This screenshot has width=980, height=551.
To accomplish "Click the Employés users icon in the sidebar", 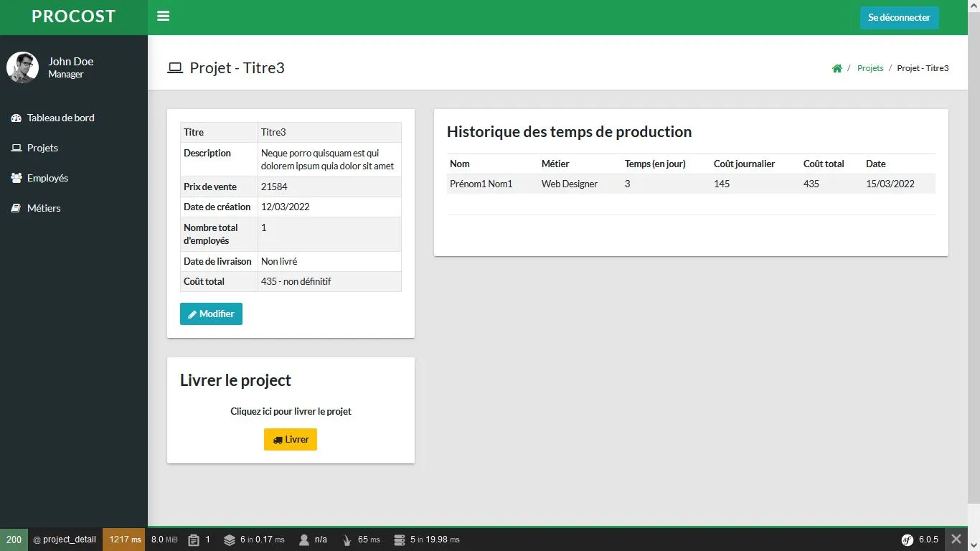I will tap(17, 178).
